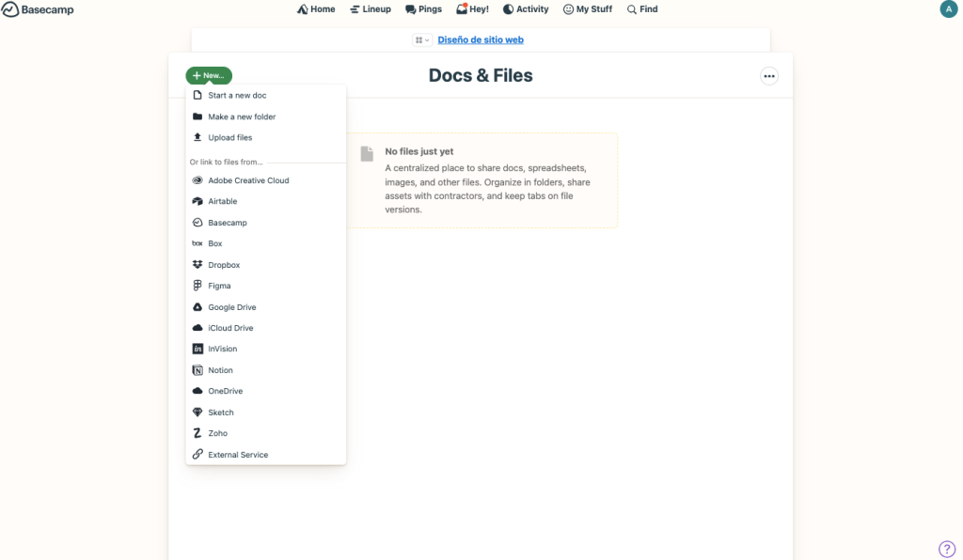
Task: Click the help question mark icon
Action: pos(946,549)
